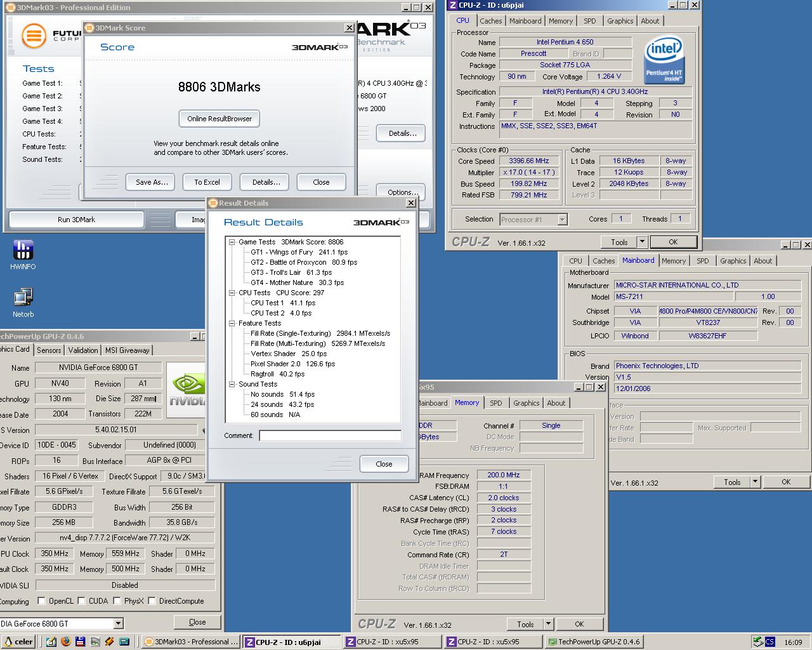
Task: Switch to Graphics tab in CPU-Z Mainboard window
Action: (733, 261)
